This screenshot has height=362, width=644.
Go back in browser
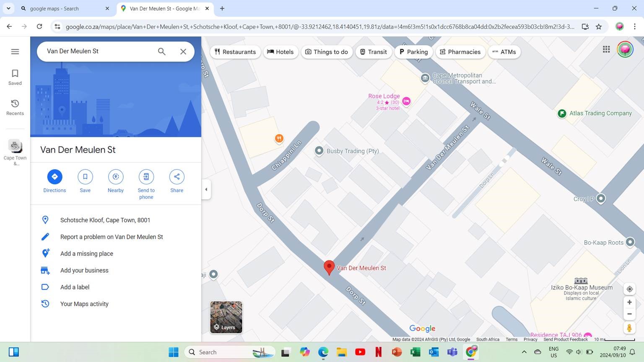(x=9, y=26)
